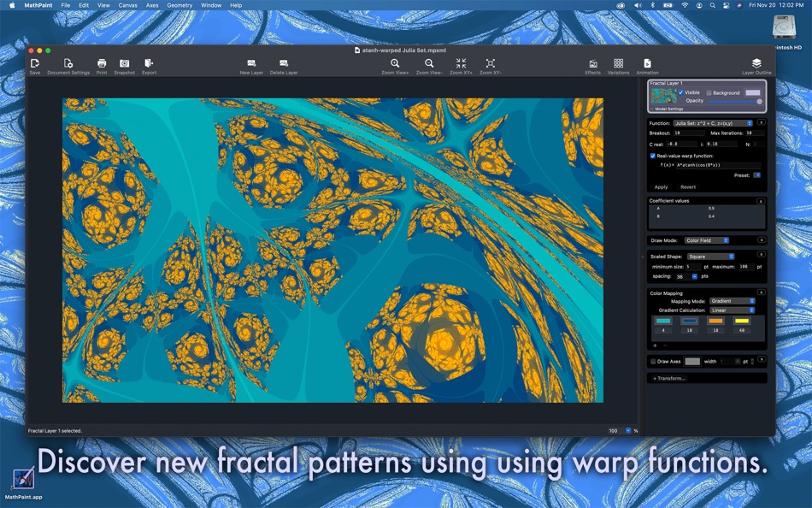Click the + Transform... button

669,378
